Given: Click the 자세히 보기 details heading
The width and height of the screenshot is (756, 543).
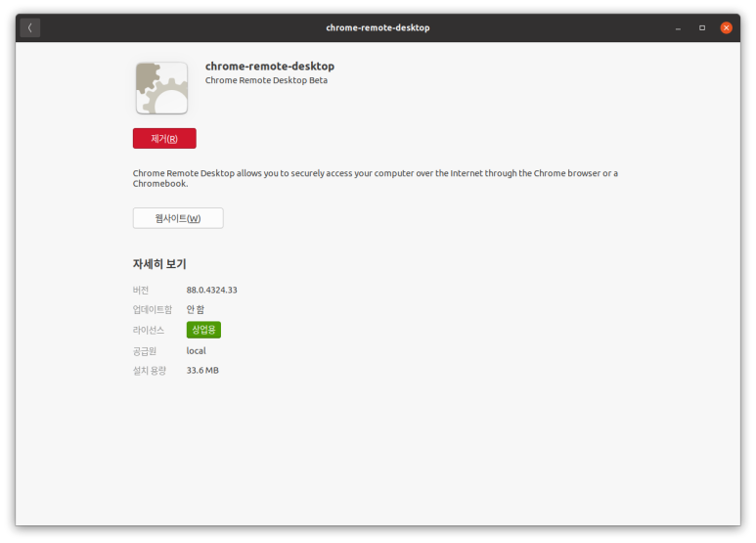Looking at the screenshot, I should point(159,264).
